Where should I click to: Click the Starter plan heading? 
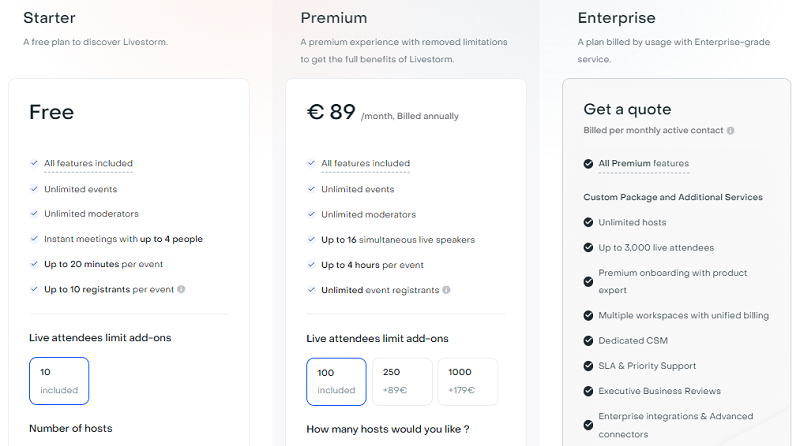click(49, 18)
